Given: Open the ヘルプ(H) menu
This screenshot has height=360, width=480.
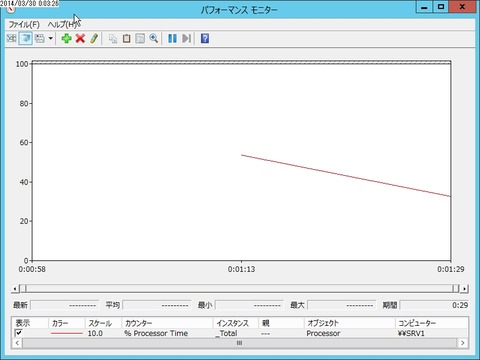Looking at the screenshot, I should click(x=63, y=24).
